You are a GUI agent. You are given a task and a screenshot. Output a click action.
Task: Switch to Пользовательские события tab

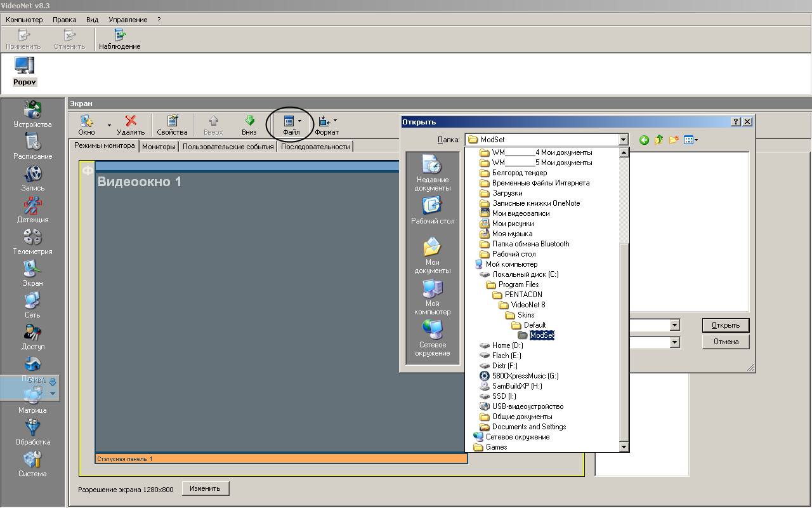pos(228,147)
